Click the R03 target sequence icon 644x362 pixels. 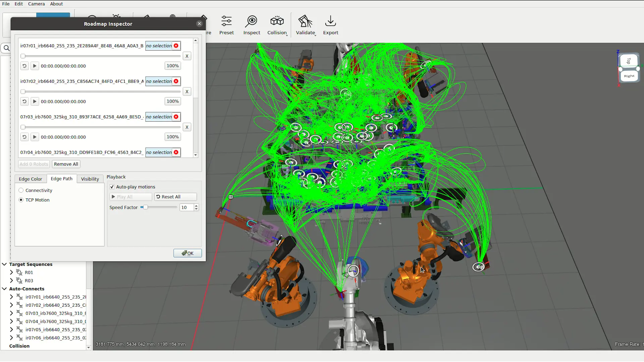coord(19,281)
